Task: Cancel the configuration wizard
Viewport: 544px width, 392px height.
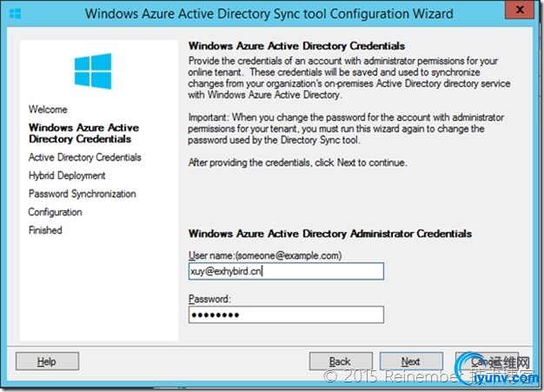Action: (x=488, y=361)
